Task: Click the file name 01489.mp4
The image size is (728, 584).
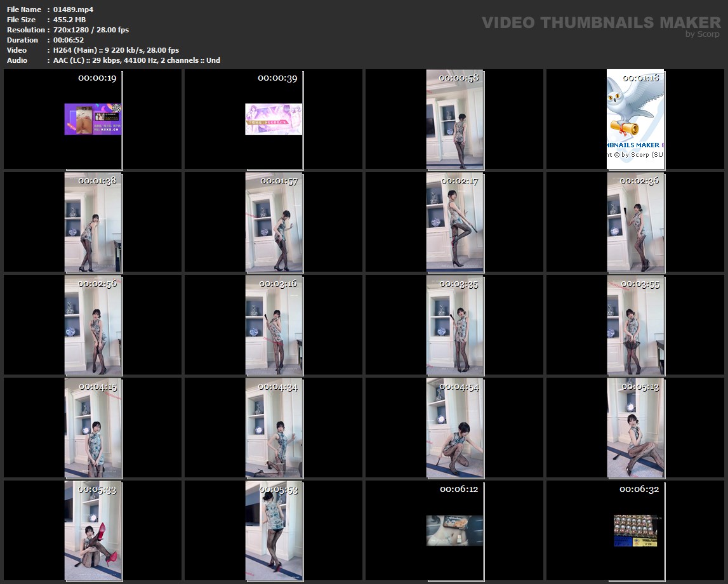Action: [x=74, y=10]
